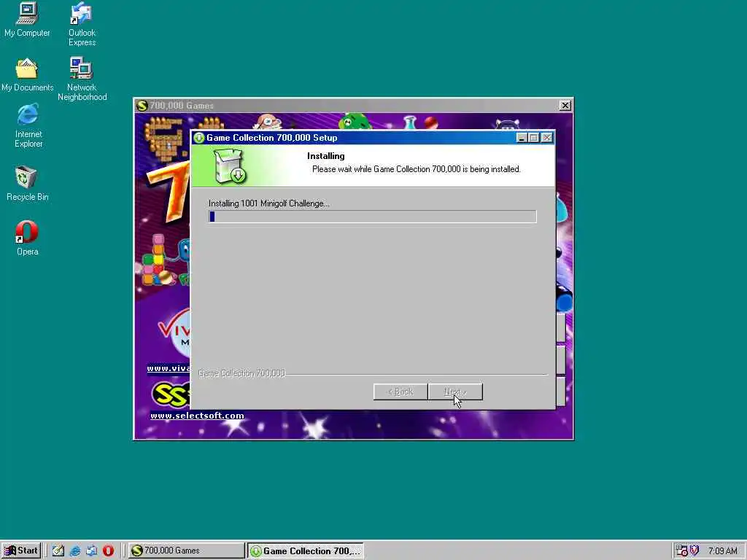This screenshot has width=747, height=560.
Task: Click the 'Installing' heading text
Action: click(x=326, y=156)
